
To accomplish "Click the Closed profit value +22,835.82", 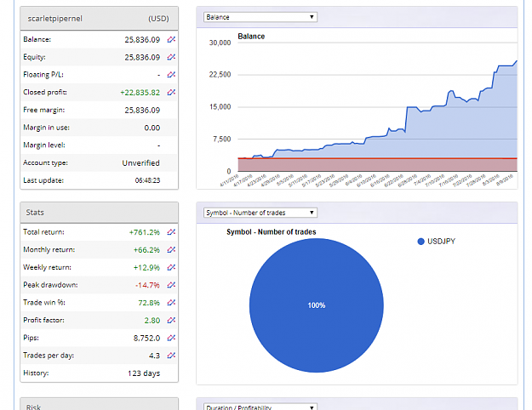I will coord(140,93).
